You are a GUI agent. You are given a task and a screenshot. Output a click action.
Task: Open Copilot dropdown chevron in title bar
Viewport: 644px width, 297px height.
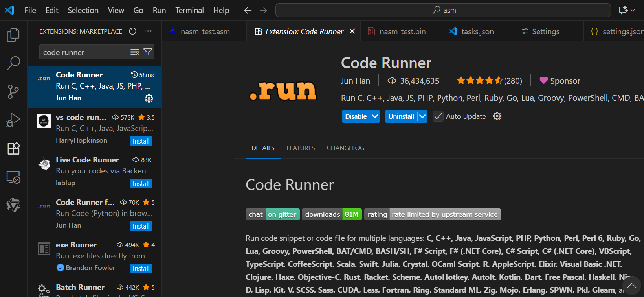pyautogui.click(x=633, y=11)
